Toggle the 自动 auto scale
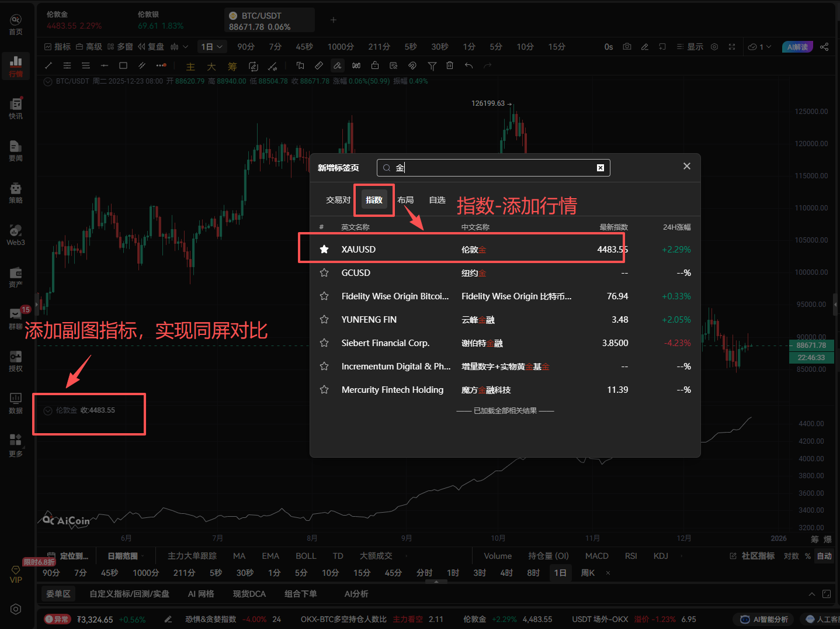This screenshot has width=840, height=629. click(x=824, y=556)
